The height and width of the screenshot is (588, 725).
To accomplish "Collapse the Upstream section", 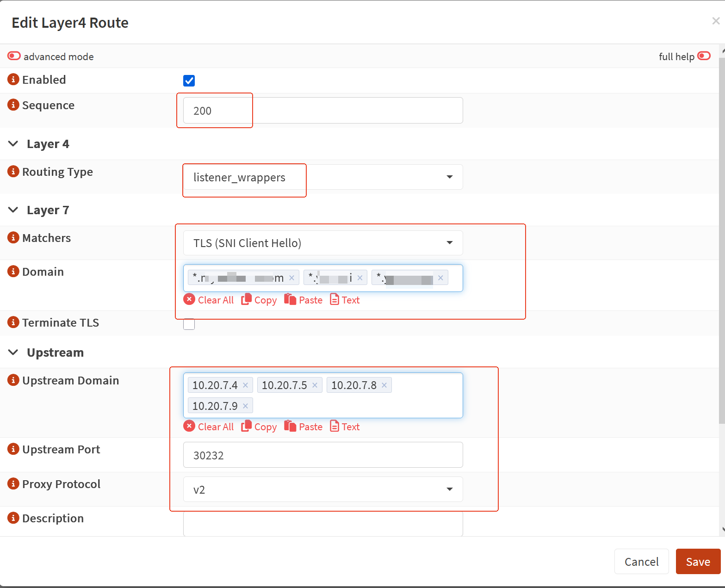I will tap(13, 353).
